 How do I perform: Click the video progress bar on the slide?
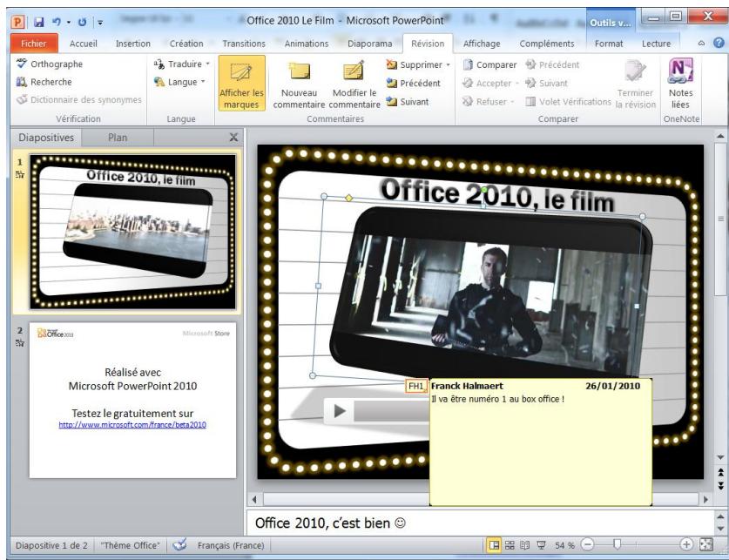pos(391,412)
